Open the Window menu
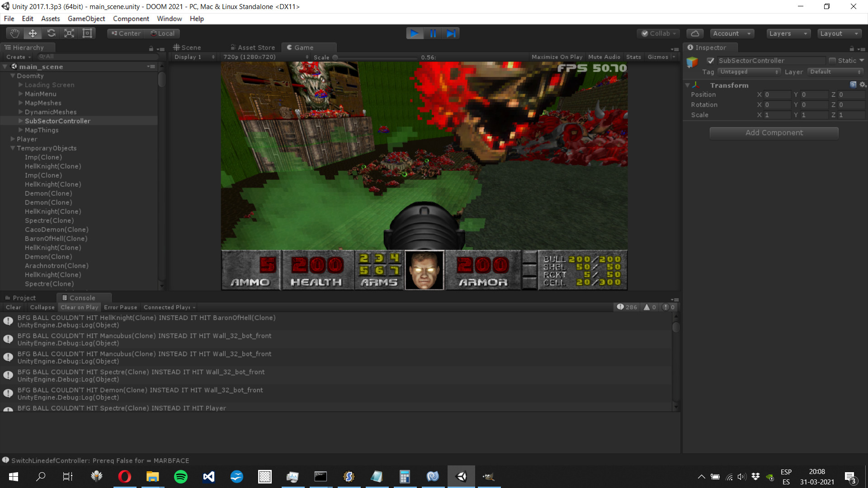Viewport: 868px width, 488px height. click(x=170, y=19)
